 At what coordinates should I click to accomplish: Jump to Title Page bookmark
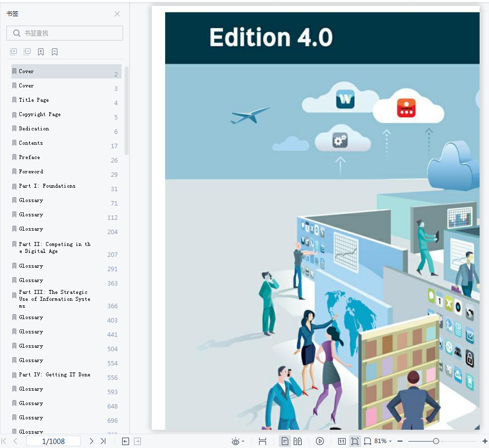click(66, 100)
